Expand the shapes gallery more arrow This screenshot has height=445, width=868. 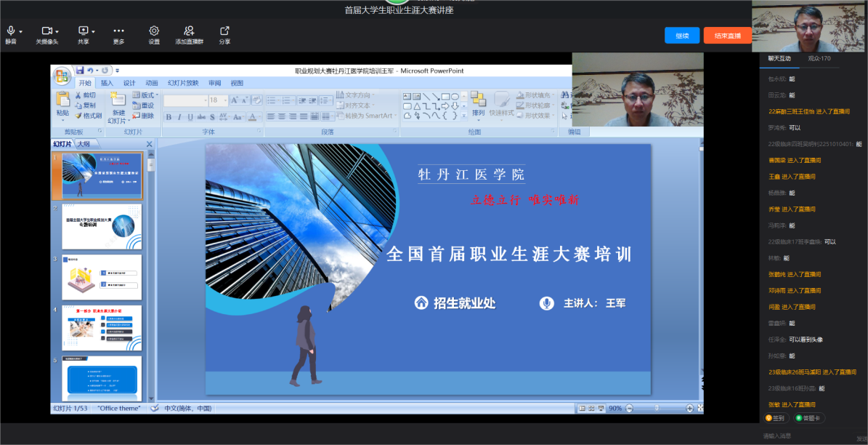point(464,116)
